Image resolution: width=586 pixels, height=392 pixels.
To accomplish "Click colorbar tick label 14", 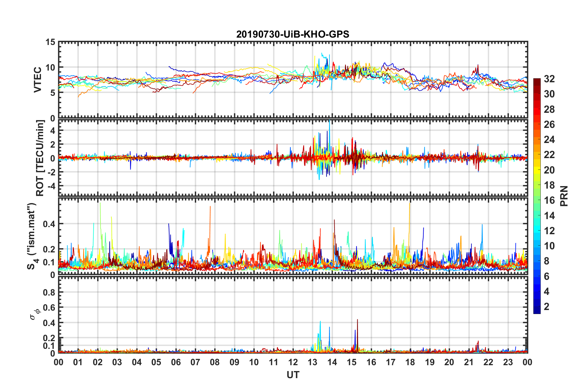I will (x=549, y=216).
